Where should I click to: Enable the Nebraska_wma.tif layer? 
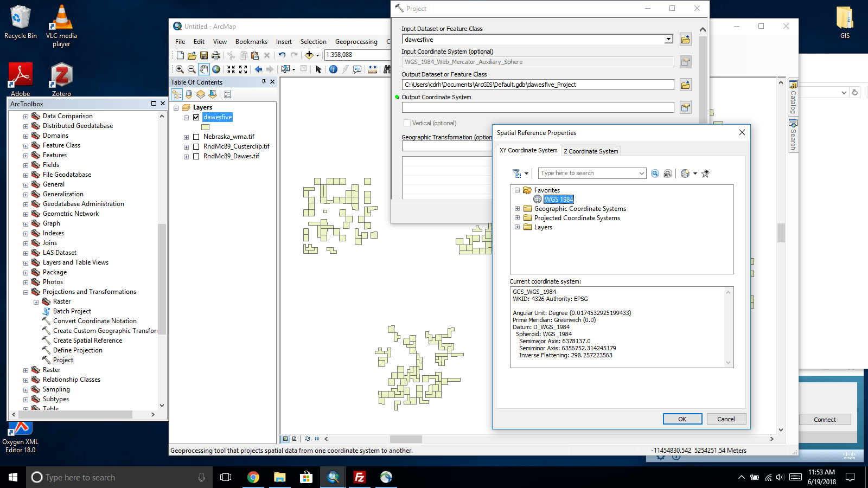196,137
